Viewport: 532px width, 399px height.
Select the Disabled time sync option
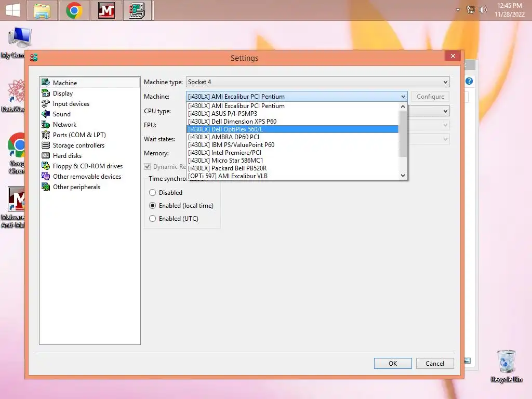click(152, 193)
